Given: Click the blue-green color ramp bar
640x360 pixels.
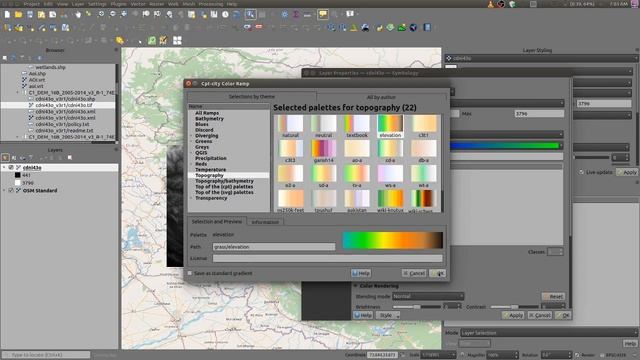Looking at the screenshot, I should (x=505, y=145).
